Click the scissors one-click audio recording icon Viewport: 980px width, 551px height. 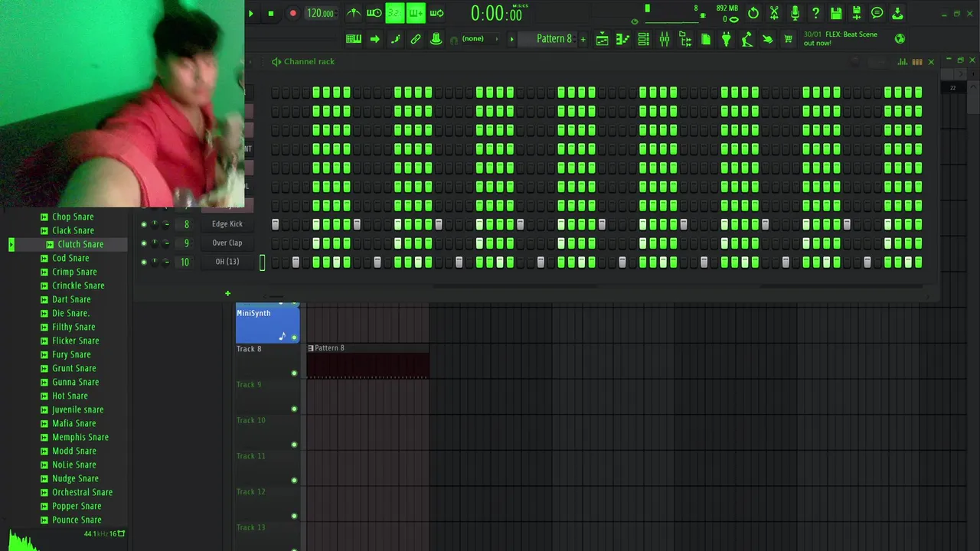tap(774, 13)
